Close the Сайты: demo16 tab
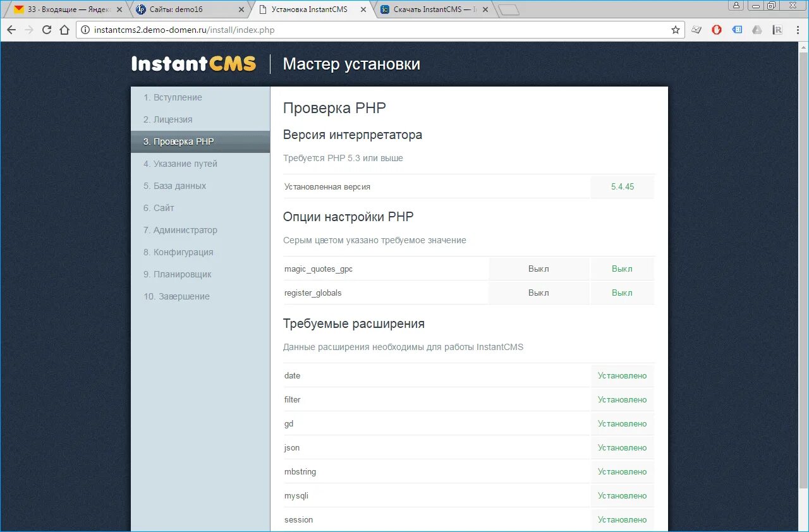Viewport: 809px width, 532px height. click(x=241, y=9)
